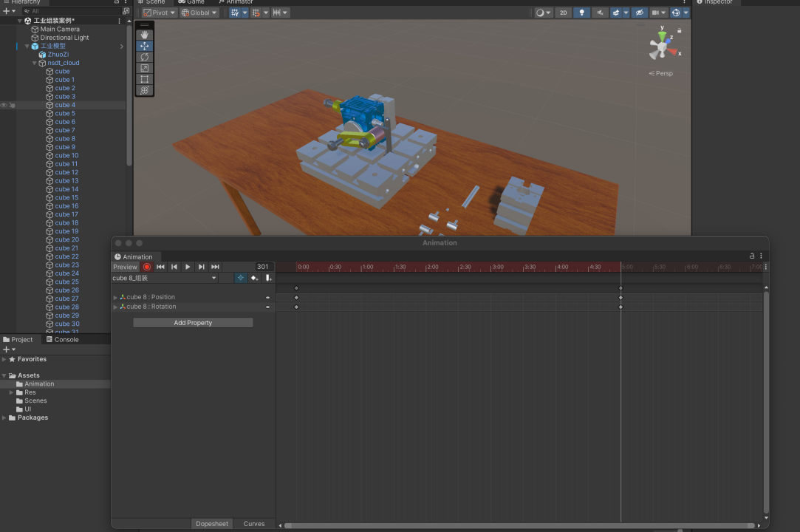The image size is (800, 532).
Task: Select the Rect transform tool
Action: [x=144, y=79]
